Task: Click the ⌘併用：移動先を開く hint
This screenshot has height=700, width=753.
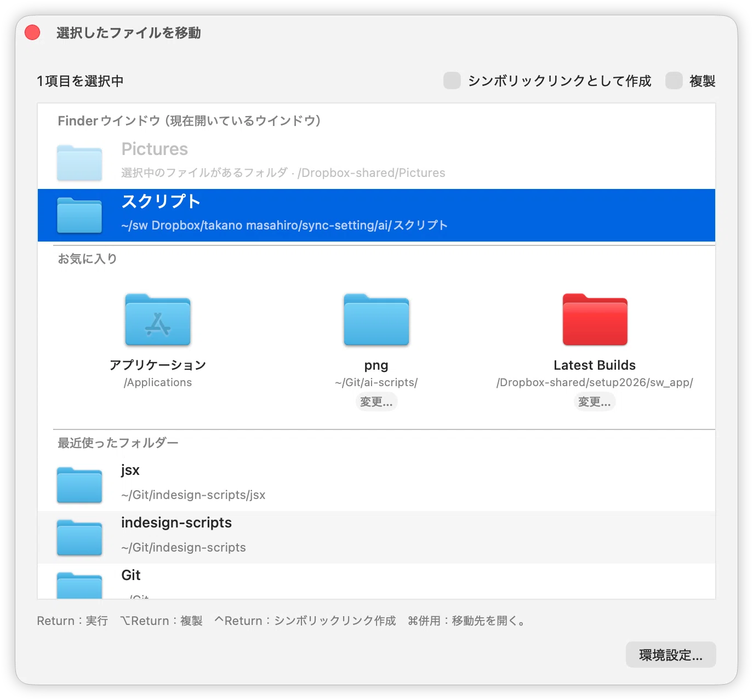Action: 467,621
